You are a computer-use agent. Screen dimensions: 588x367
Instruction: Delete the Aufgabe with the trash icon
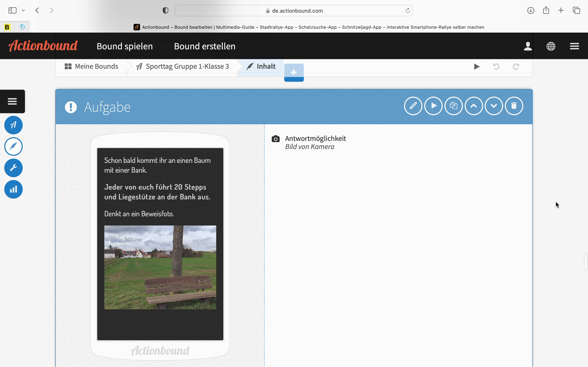[x=514, y=106]
